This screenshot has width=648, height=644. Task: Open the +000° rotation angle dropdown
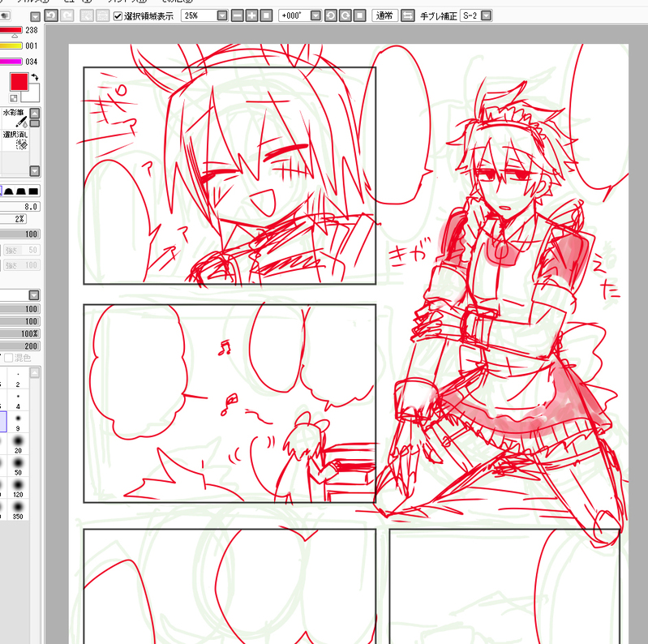click(315, 15)
